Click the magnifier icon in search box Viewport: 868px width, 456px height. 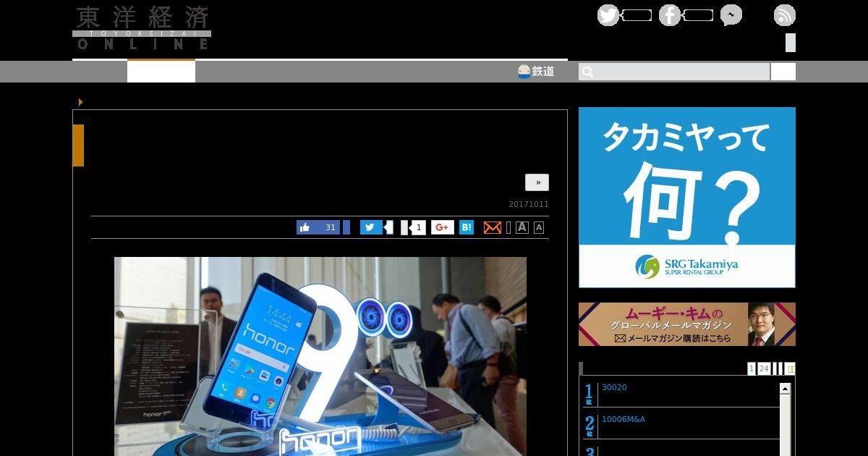click(588, 72)
